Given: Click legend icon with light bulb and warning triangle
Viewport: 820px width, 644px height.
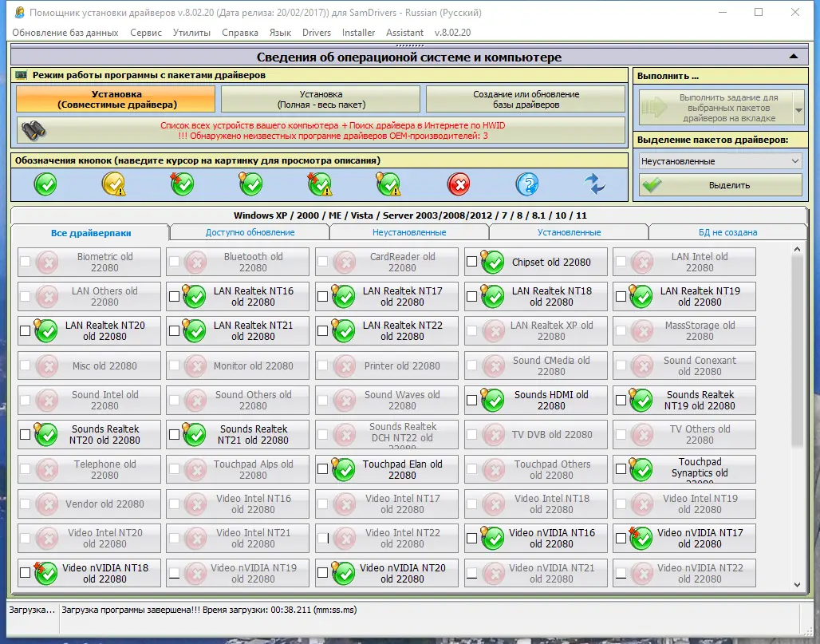Looking at the screenshot, I should [388, 184].
